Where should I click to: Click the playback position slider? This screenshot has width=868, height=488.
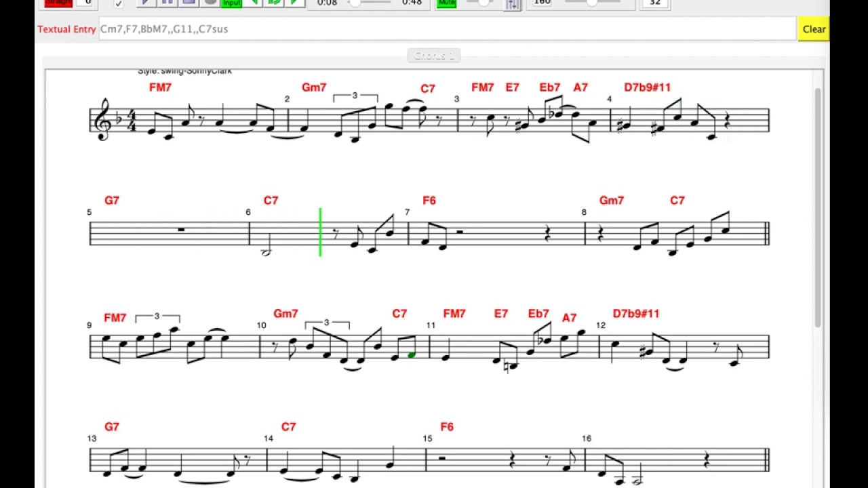click(x=370, y=3)
